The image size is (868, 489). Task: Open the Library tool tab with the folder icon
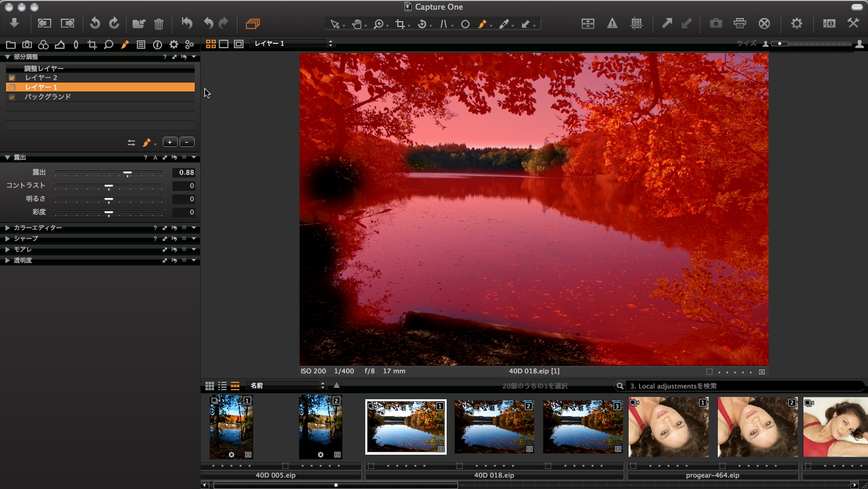[x=11, y=44]
